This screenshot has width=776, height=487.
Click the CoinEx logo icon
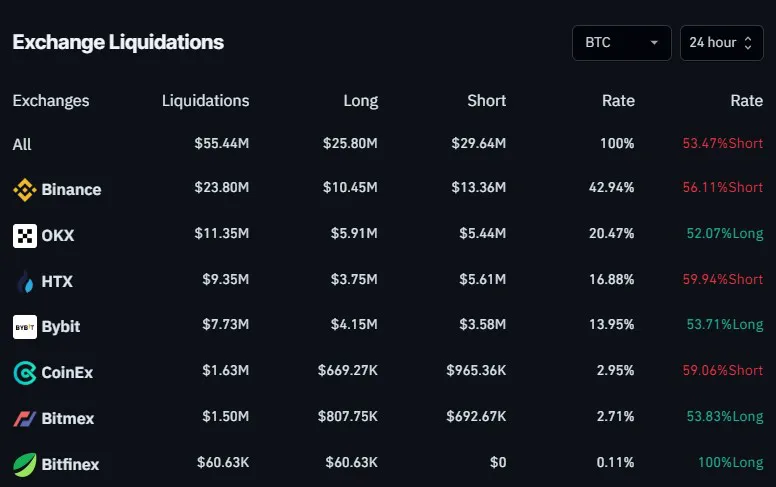click(24, 373)
